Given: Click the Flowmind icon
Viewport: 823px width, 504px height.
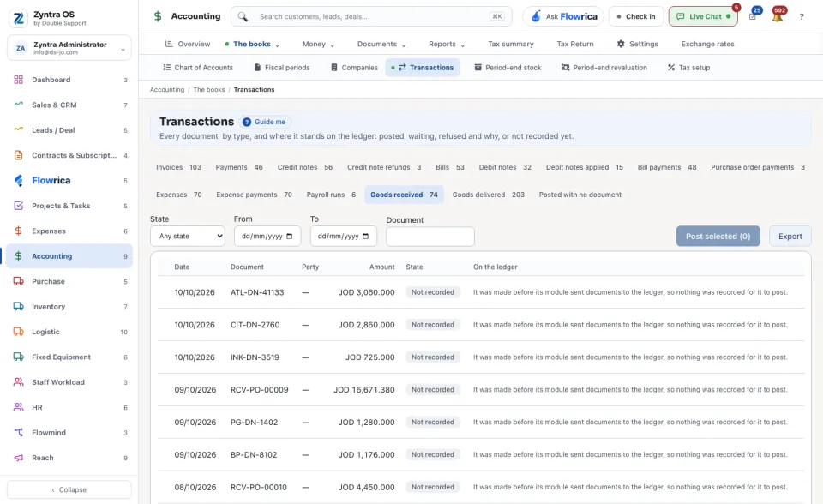Looking at the screenshot, I should point(18,432).
